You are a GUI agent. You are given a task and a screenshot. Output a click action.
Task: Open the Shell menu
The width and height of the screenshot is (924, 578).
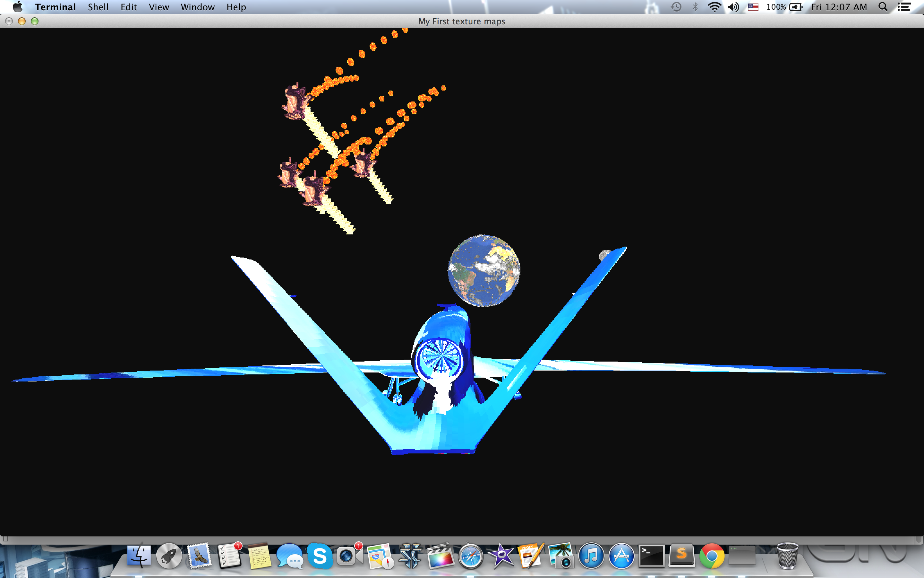pos(98,7)
